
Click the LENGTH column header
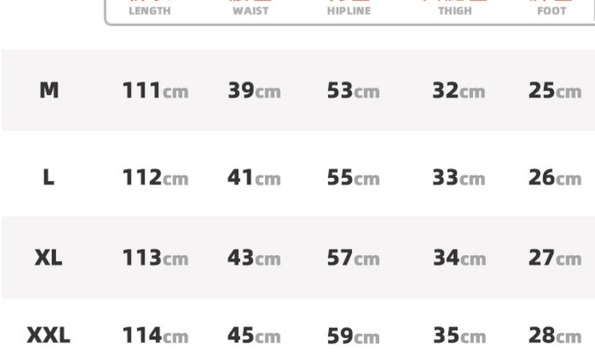[x=150, y=10]
